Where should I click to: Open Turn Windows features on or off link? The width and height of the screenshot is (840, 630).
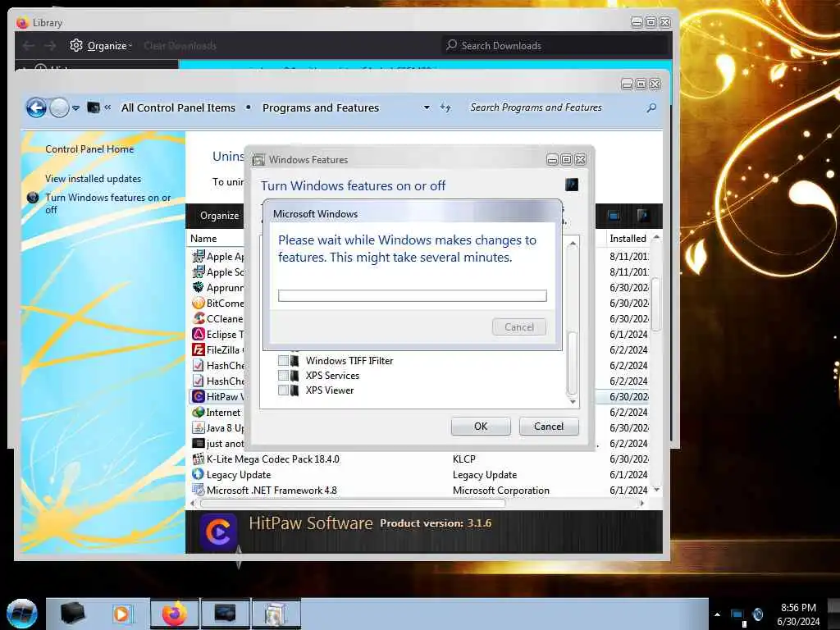click(x=107, y=203)
